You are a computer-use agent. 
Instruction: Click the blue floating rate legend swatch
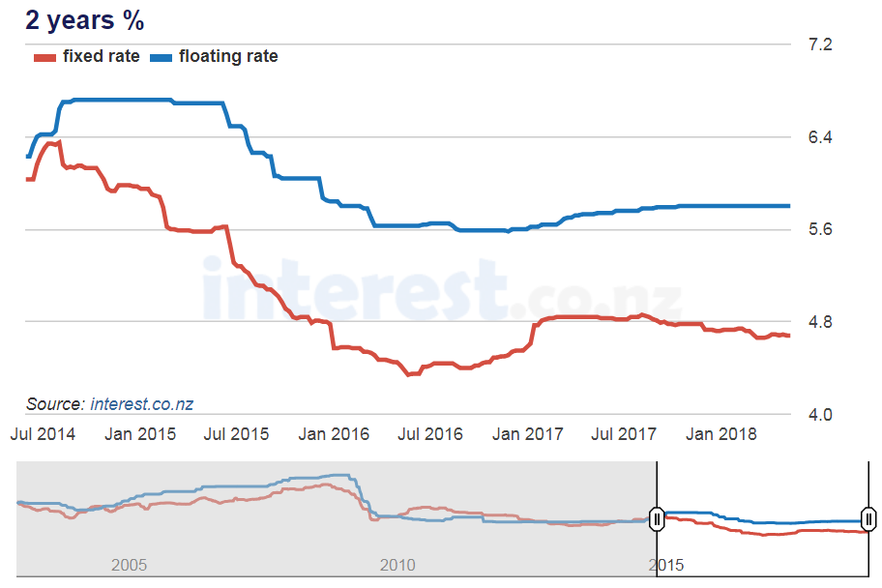coord(161,57)
